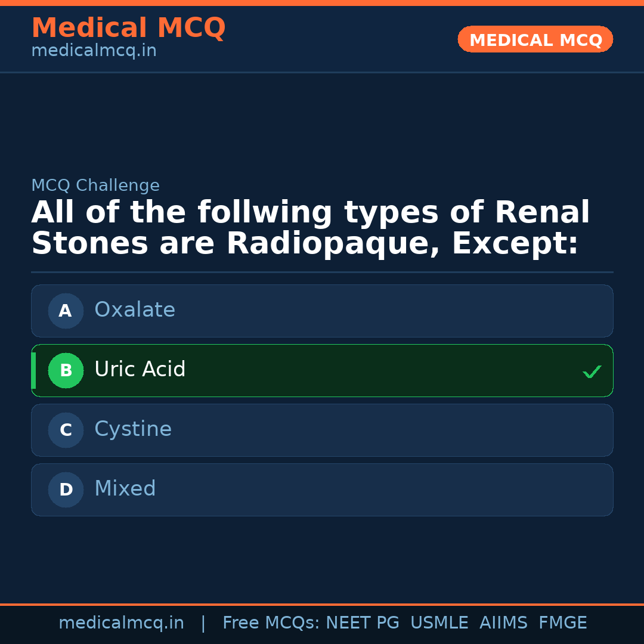644x644 pixels.
Task: Click the circular A option badge
Action: pos(66,311)
